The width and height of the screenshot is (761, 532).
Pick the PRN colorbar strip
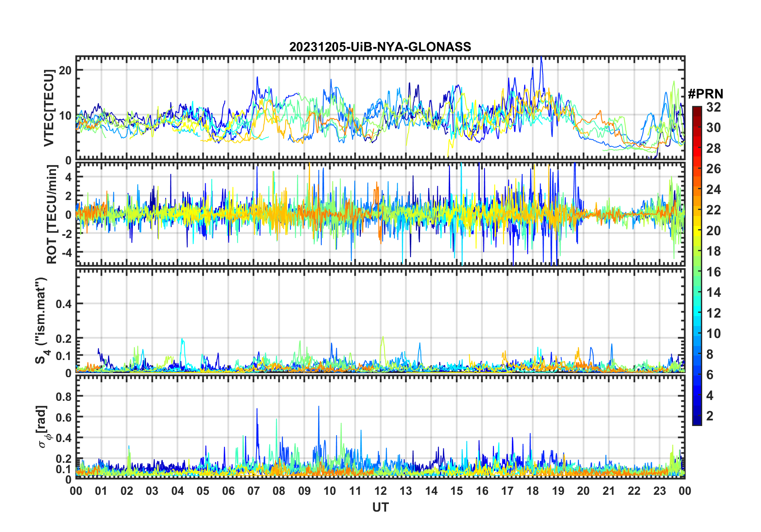point(697,266)
